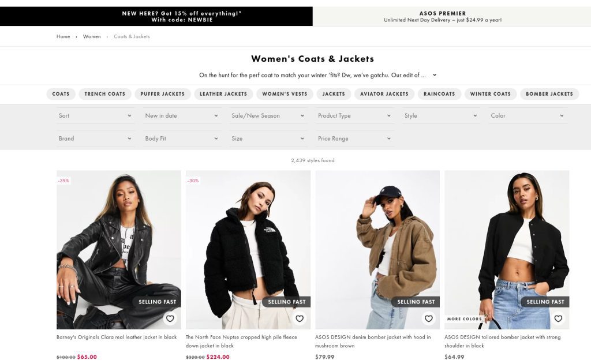The image size is (591, 364).
Task: Open the Size filter dropdown
Action: pos(268,138)
